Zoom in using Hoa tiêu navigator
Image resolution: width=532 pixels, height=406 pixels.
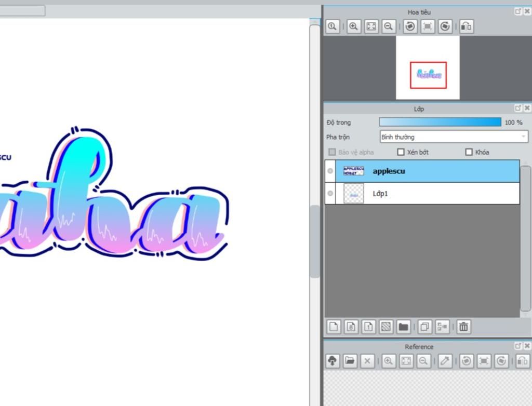353,26
